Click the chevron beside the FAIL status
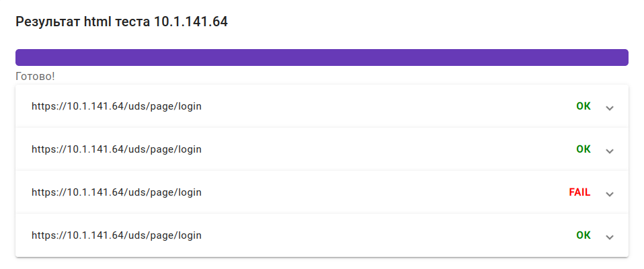 coord(610,194)
